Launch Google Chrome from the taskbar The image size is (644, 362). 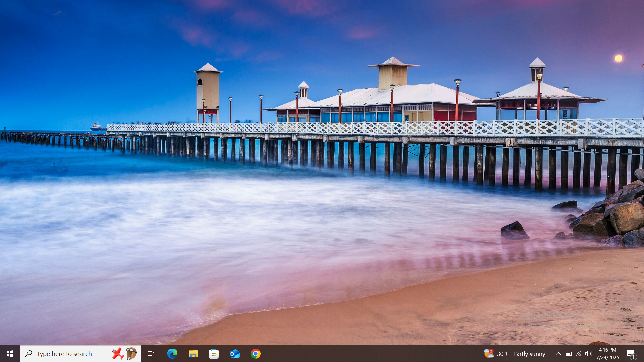pos(255,354)
